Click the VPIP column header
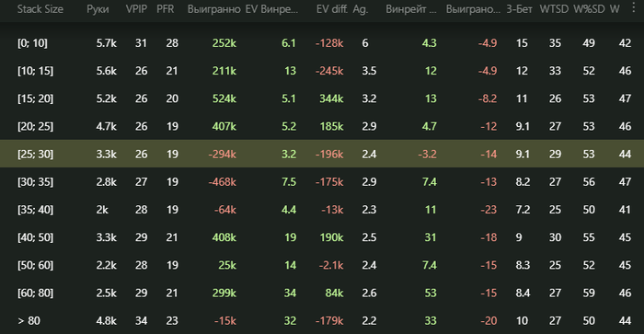This screenshot has width=644, height=334. [x=136, y=9]
